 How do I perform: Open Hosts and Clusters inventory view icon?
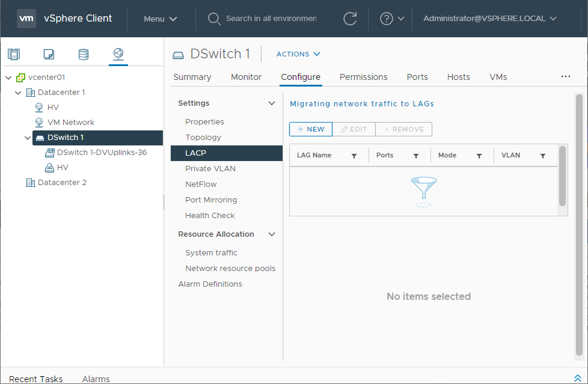click(x=14, y=55)
